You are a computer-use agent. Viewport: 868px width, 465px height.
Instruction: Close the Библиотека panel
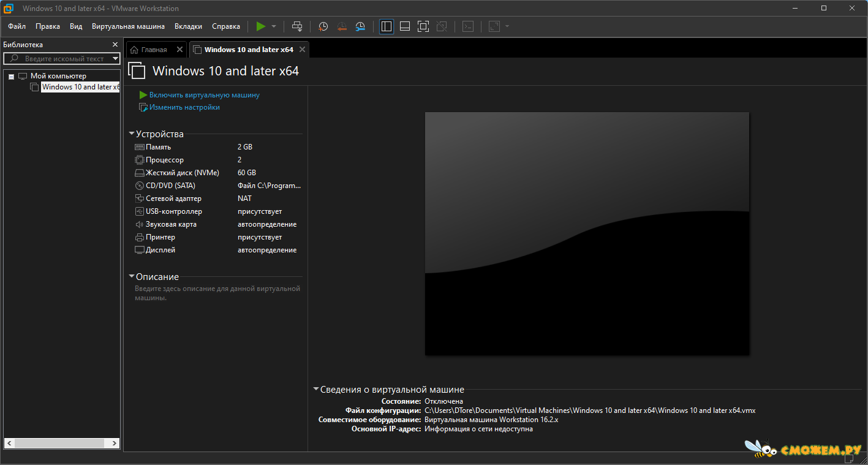(115, 45)
